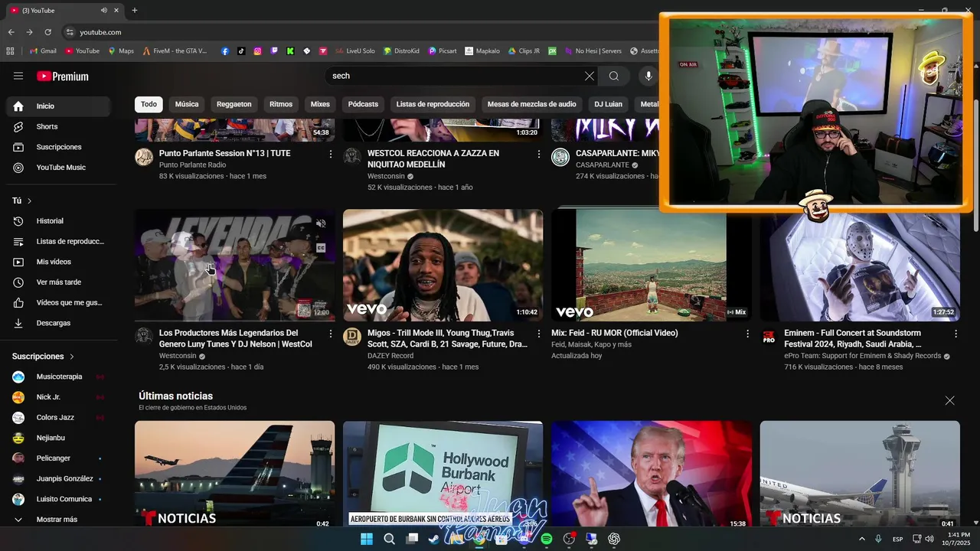Image resolution: width=980 pixels, height=551 pixels.
Task: Mute the YouTube browser tab
Action: (x=103, y=11)
